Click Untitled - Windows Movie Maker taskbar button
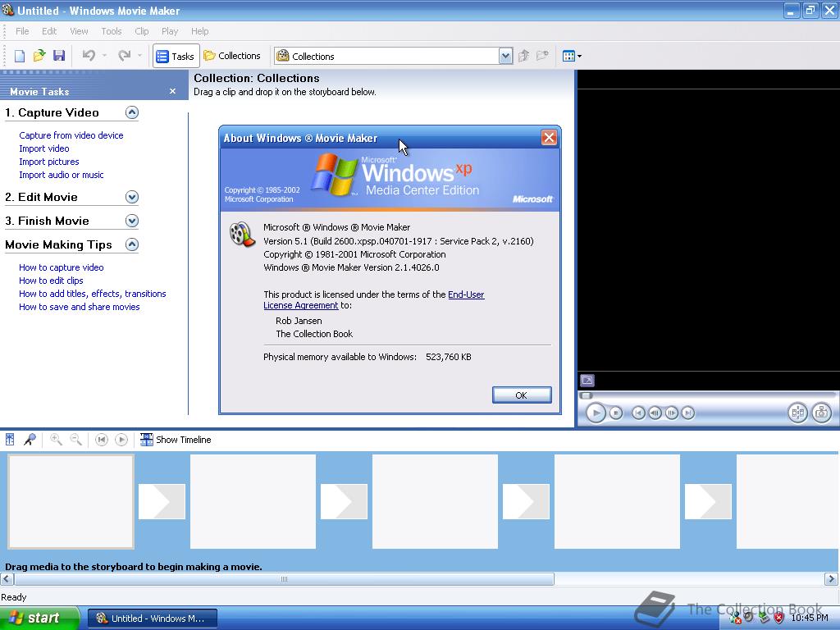The image size is (840, 630). pyautogui.click(x=152, y=619)
